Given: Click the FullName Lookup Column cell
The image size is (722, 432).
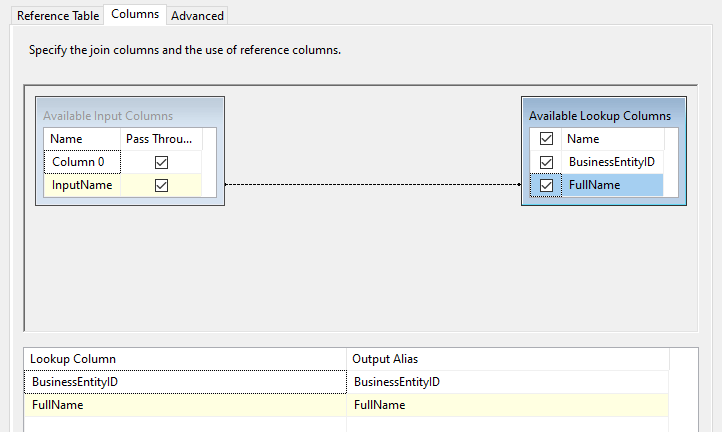Looking at the screenshot, I should [185, 405].
